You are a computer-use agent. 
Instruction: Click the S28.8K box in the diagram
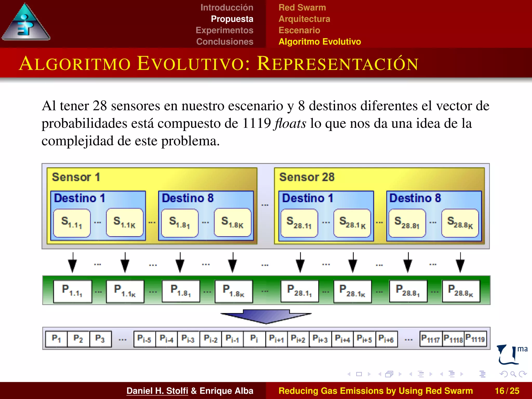pyautogui.click(x=460, y=223)
